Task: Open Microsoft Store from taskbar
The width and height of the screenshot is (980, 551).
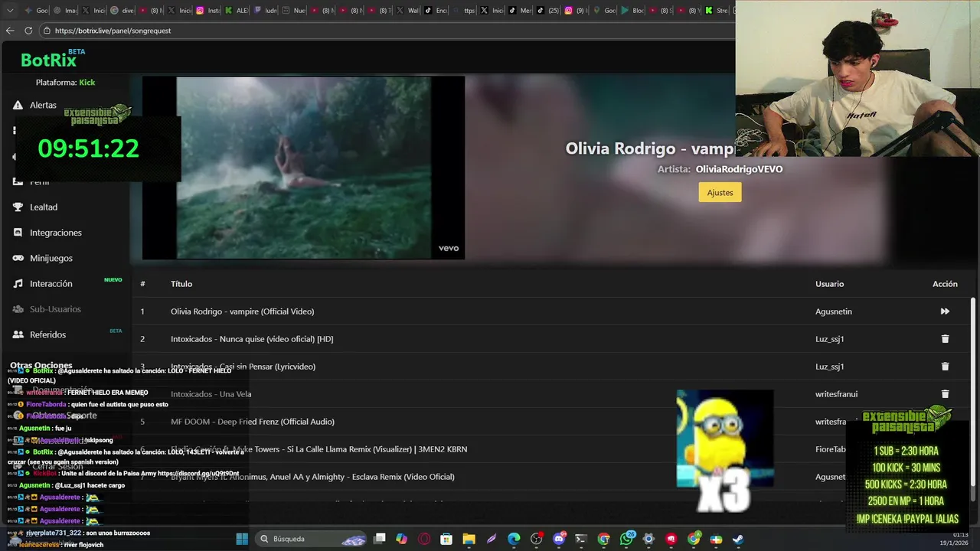Action: tap(446, 539)
